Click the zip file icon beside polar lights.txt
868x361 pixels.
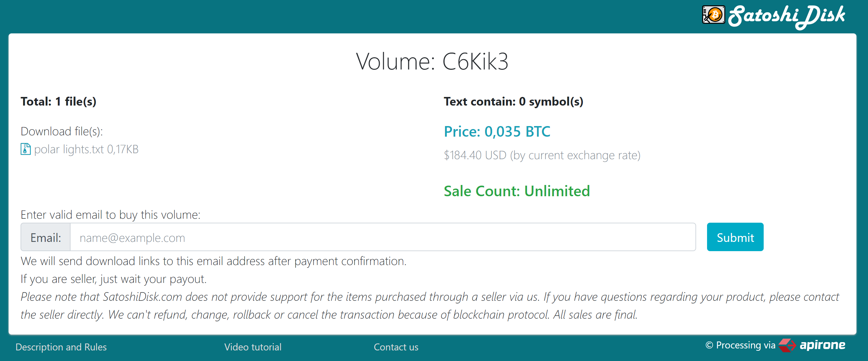(x=26, y=149)
